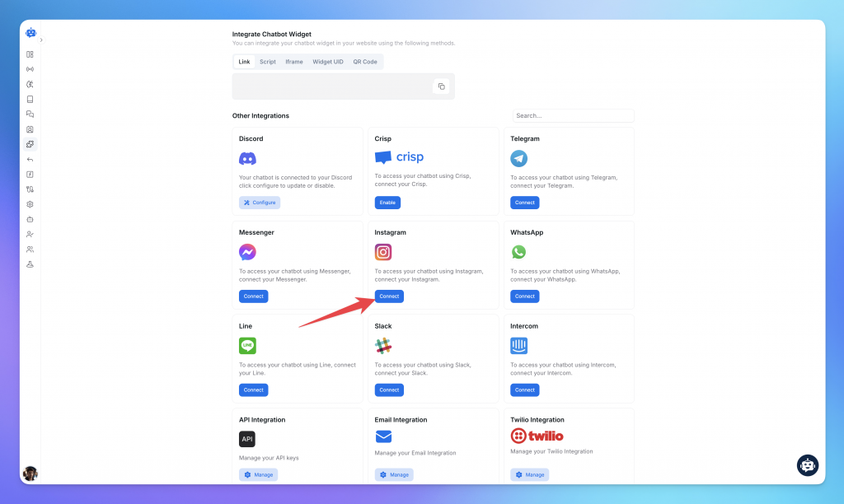
Task: Click the chatbot logo in the sidebar
Action: point(30,33)
